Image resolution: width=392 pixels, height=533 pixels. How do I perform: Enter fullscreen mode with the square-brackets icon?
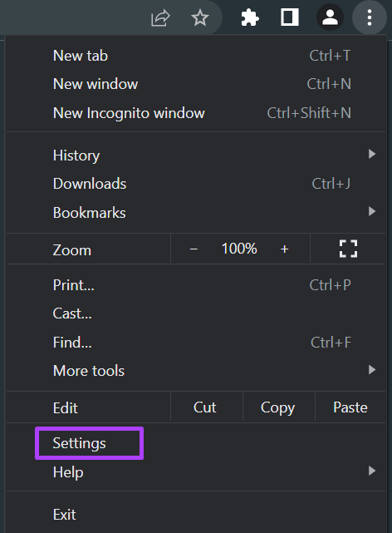348,249
